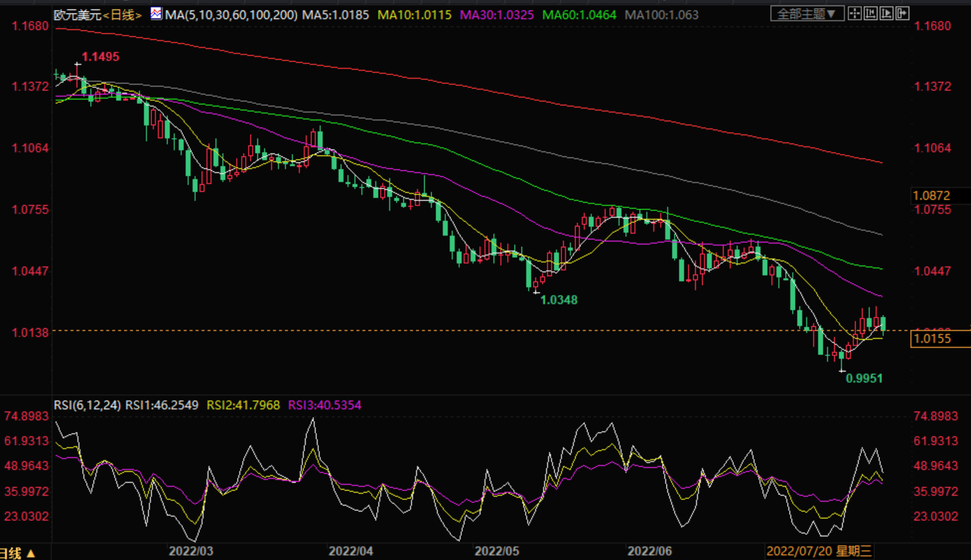Click the RSI2:41.7968 value
This screenshot has width=971, height=560.
coord(243,405)
